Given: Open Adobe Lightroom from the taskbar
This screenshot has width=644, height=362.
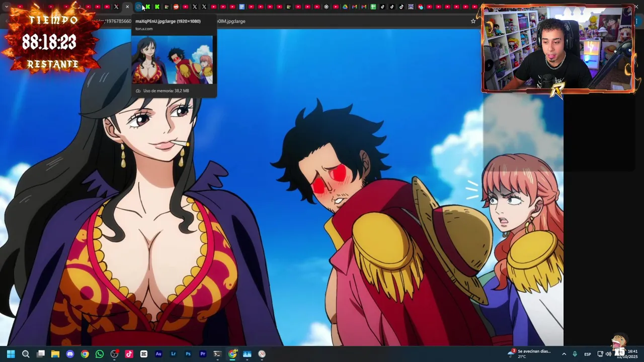Looking at the screenshot, I should click(173, 354).
